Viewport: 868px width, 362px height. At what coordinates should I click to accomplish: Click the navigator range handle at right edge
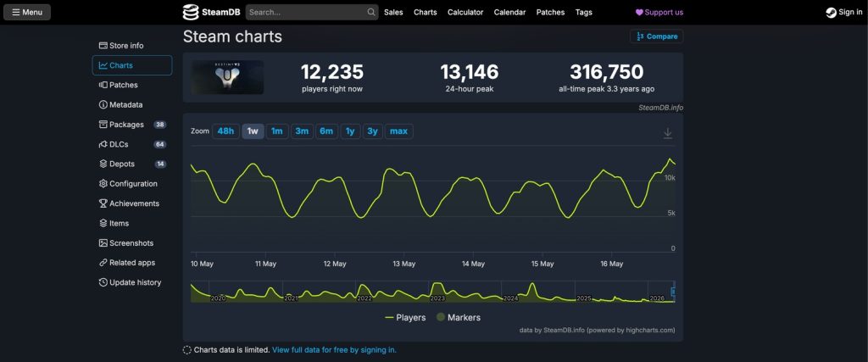[673, 292]
